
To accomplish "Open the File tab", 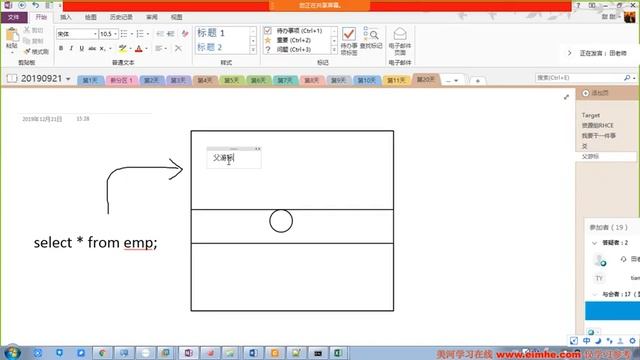I will pos(14,17).
